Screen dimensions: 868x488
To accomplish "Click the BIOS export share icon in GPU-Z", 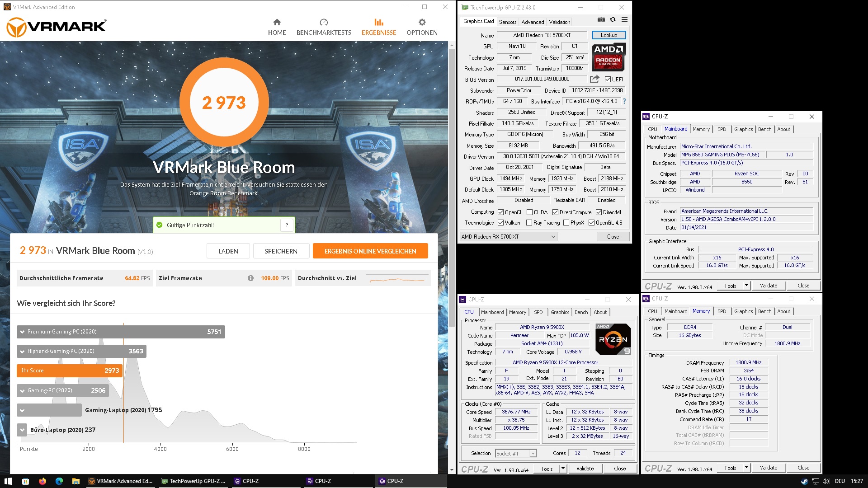I will click(x=594, y=79).
